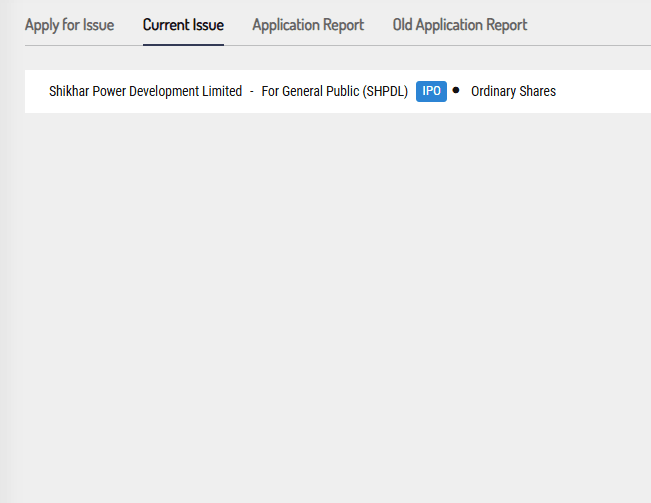
Task: Click the divider line right of the tabs
Action: click(590, 45)
